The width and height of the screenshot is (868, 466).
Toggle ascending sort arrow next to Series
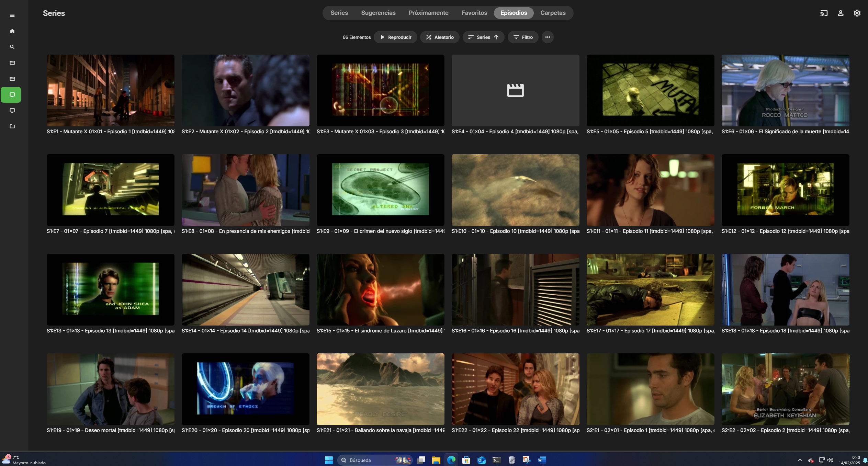[496, 37]
